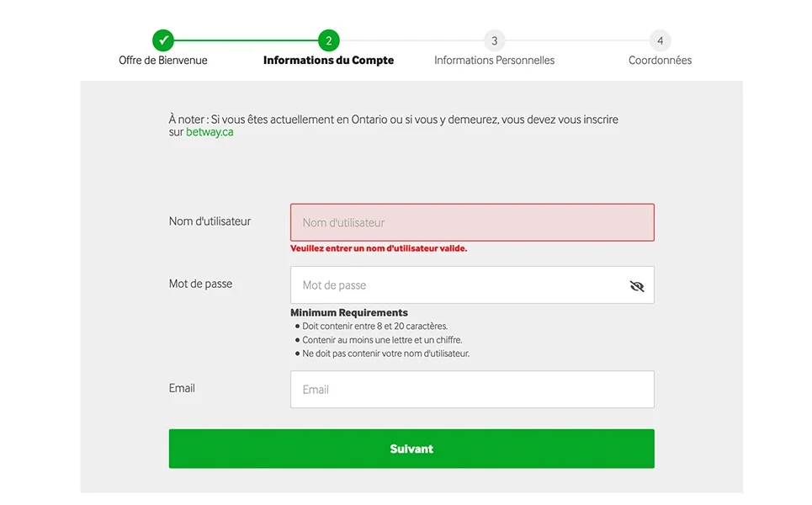Screen dimensions: 812x505
Task: Go to Offre de Bienvenue step
Action: (x=163, y=61)
